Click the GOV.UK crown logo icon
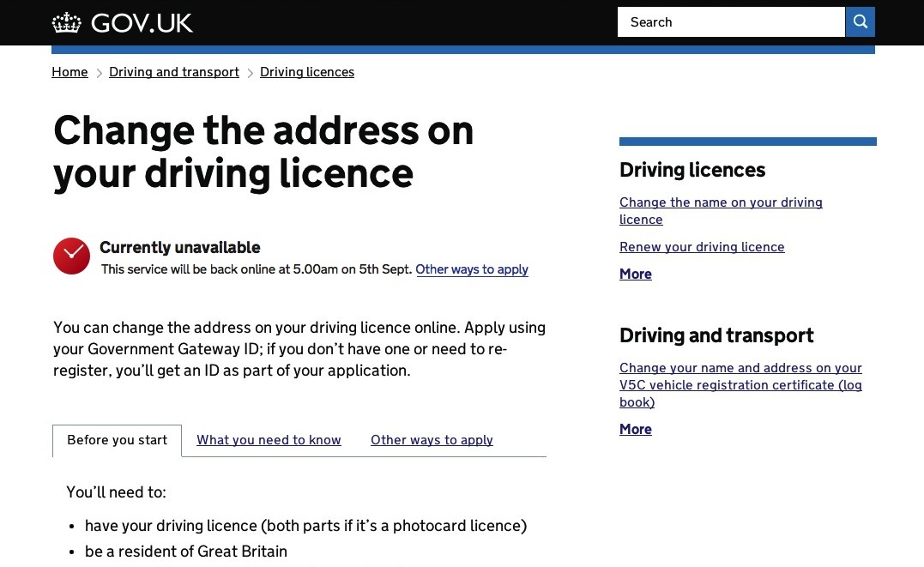Viewport: 924px width, 567px height. (66, 23)
